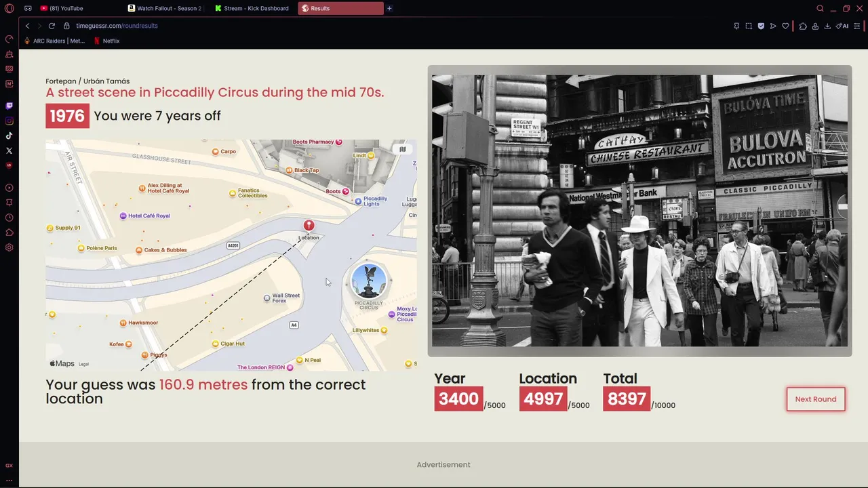
Task: Open the Piccadilly Circus street photo
Action: pos(639,211)
